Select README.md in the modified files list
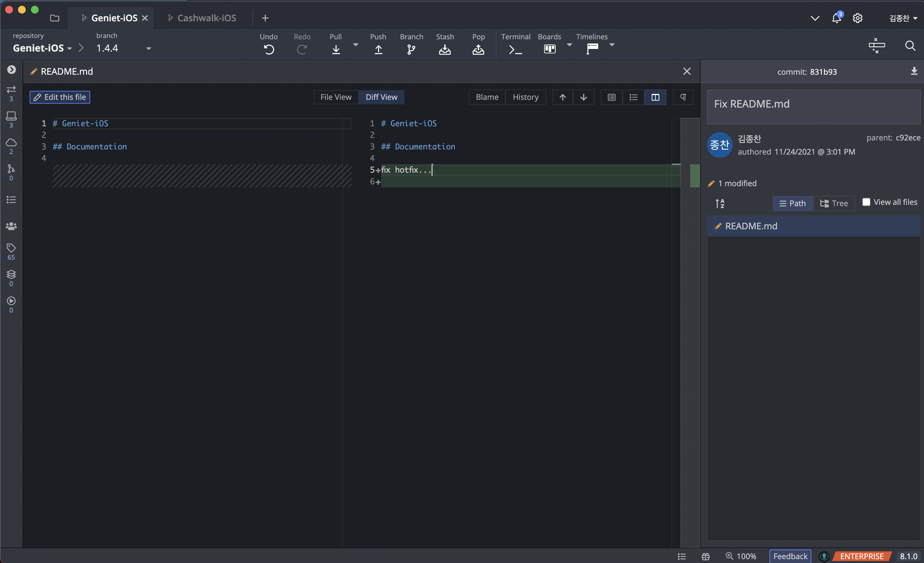The image size is (924, 563). pos(751,226)
